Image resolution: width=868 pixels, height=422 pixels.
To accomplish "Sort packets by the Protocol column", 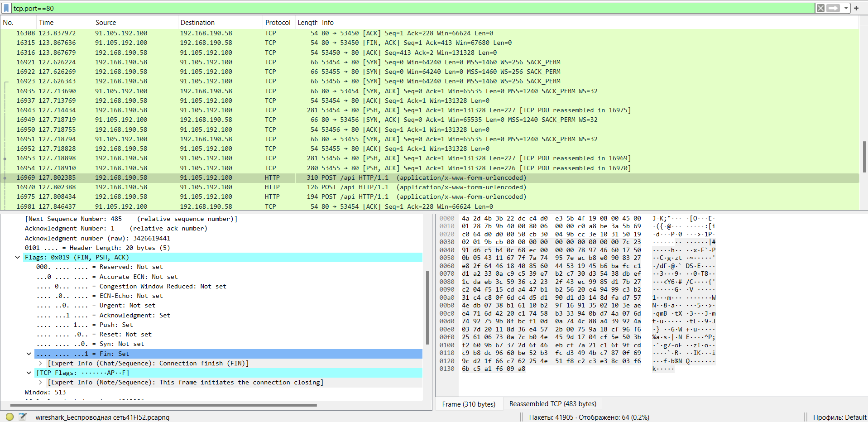I will [x=278, y=23].
